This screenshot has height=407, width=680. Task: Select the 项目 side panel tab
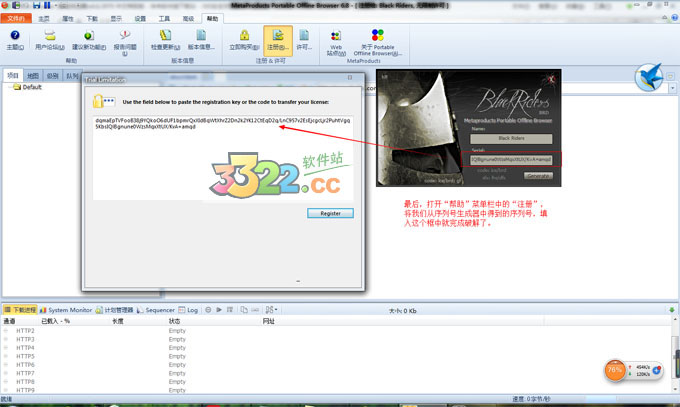(13, 75)
